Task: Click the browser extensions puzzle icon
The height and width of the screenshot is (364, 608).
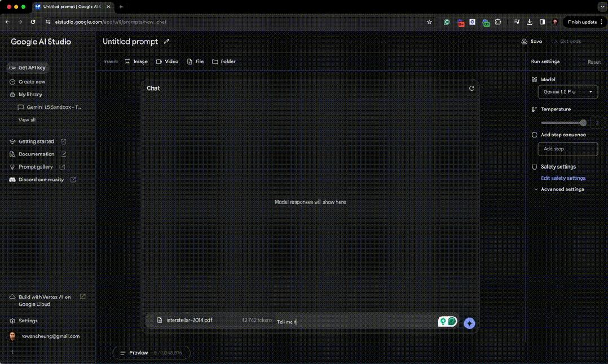Action: tap(498, 22)
